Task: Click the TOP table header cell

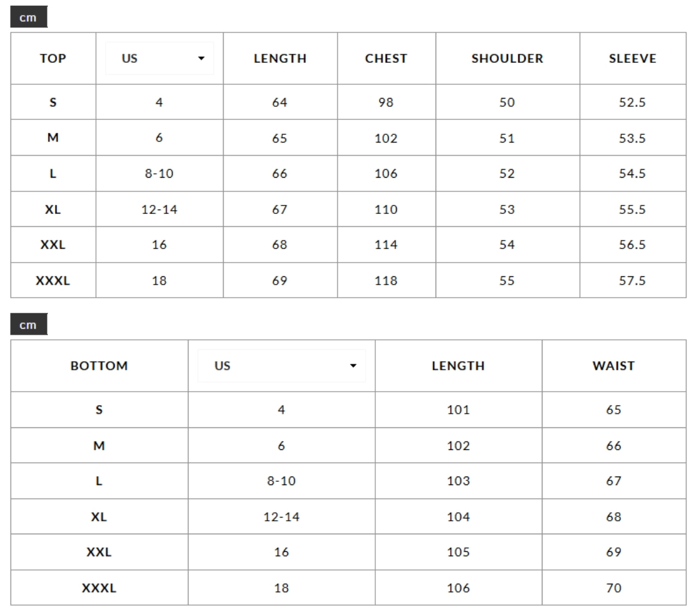Action: pyautogui.click(x=53, y=58)
